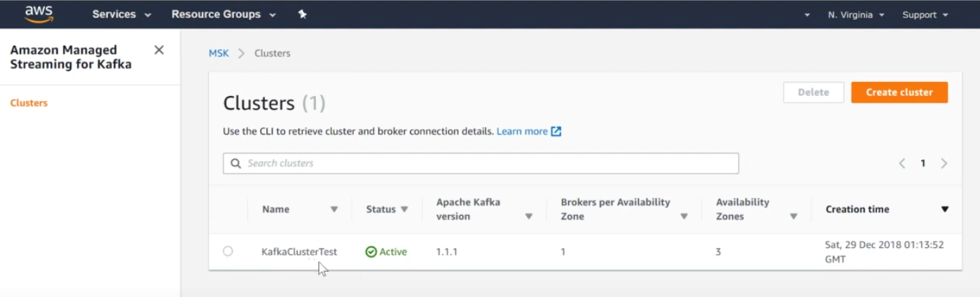Screen dimensions: 980x297
Task: Open the Learn more link
Action: point(522,131)
